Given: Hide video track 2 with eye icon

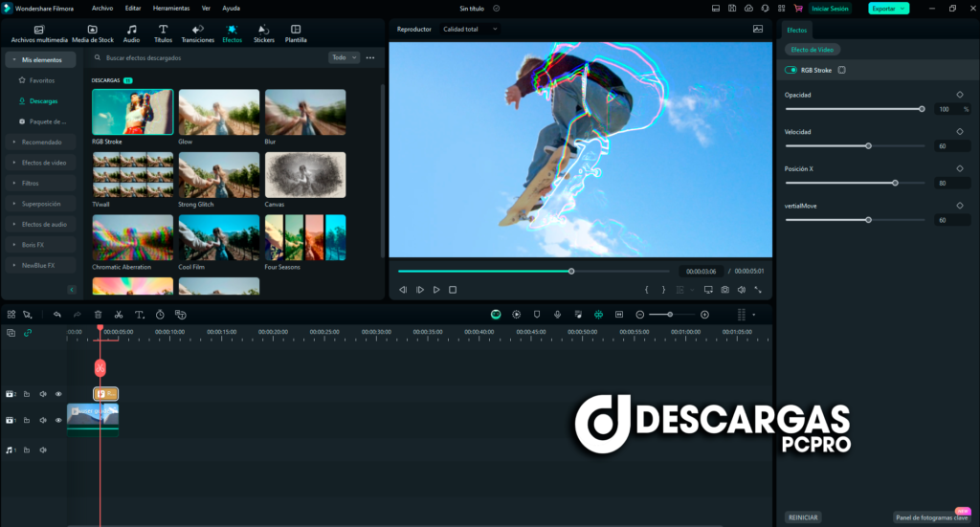Looking at the screenshot, I should point(58,393).
